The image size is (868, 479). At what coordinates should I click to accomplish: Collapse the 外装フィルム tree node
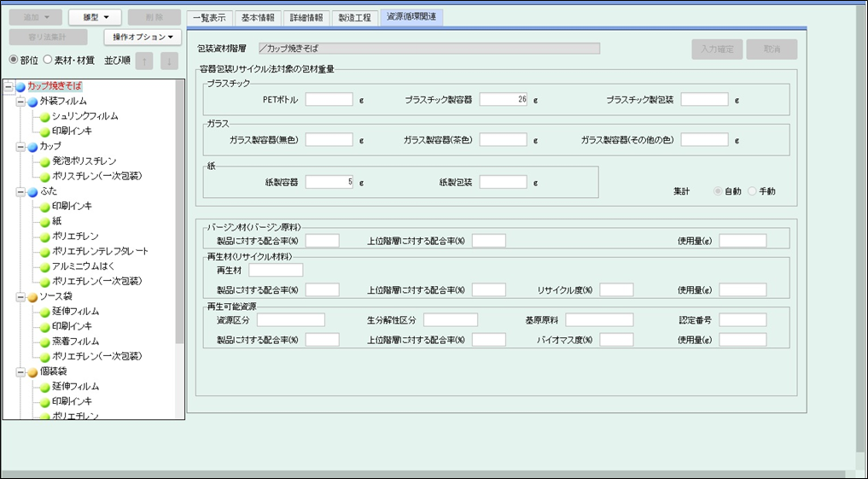pyautogui.click(x=20, y=102)
